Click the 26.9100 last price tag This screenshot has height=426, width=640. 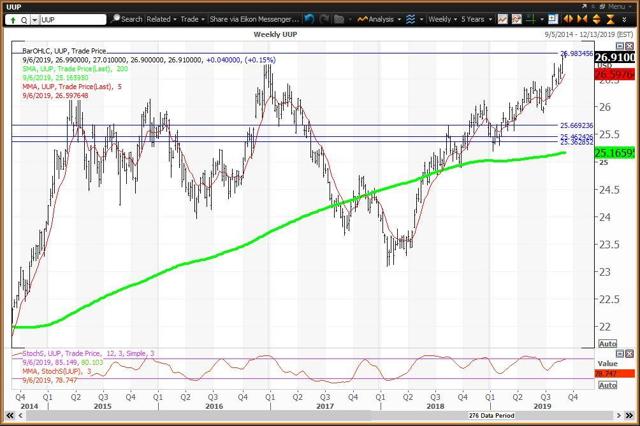coord(615,57)
